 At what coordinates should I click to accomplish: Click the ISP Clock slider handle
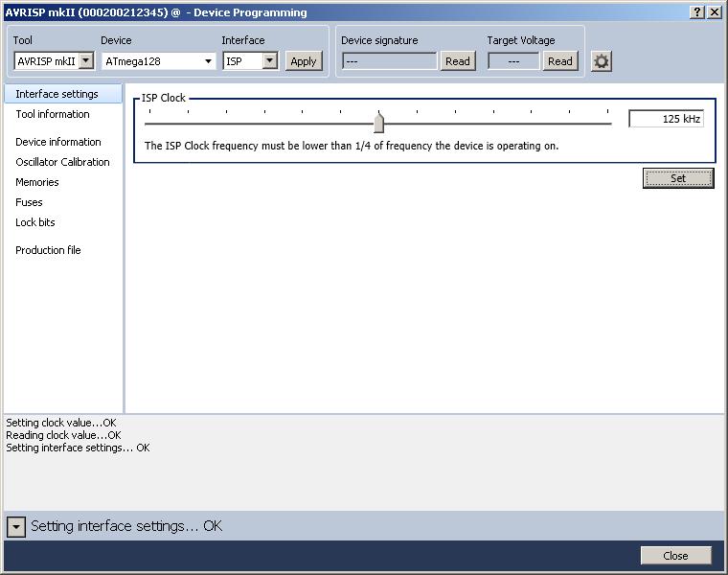379,123
